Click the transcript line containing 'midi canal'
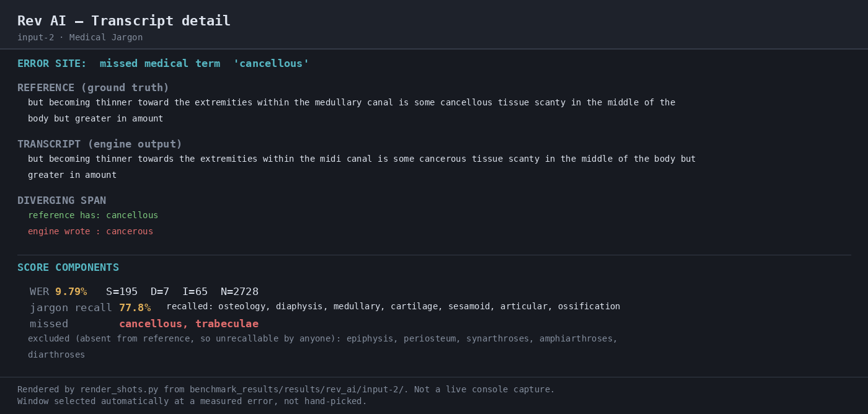The image size is (868, 414). click(x=362, y=159)
